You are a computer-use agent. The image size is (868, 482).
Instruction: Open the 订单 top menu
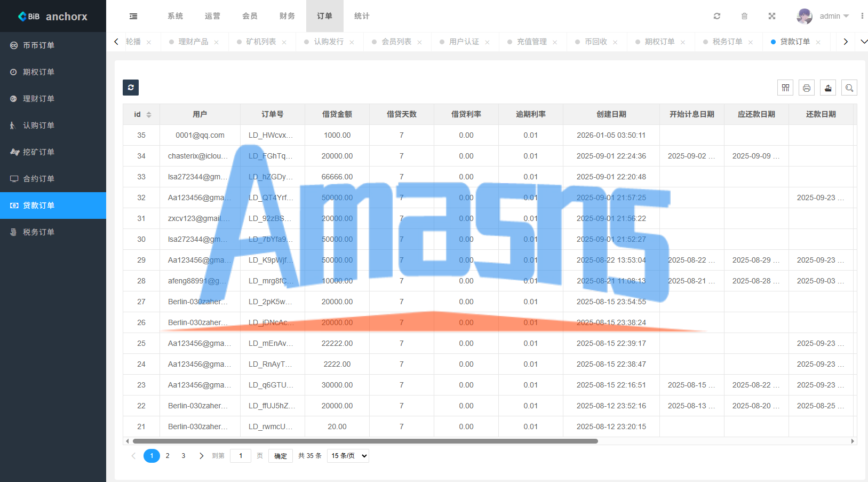pyautogui.click(x=324, y=16)
